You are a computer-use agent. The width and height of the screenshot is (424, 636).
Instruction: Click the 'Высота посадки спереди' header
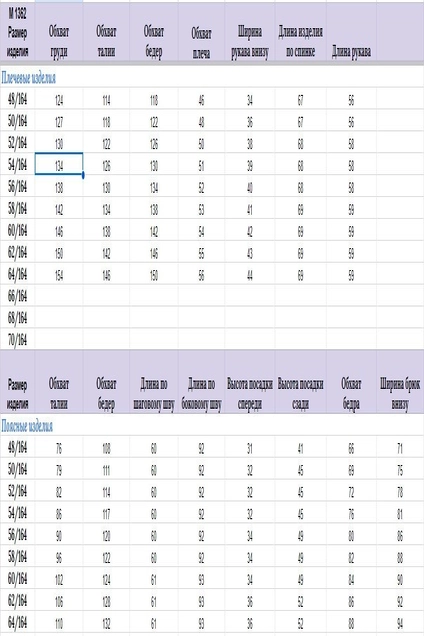point(250,393)
